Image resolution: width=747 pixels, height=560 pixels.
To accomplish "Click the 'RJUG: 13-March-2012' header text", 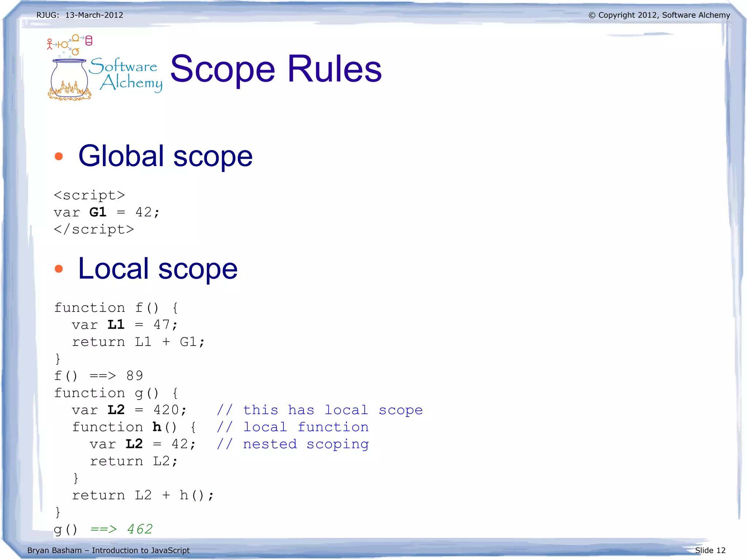I will 80,15.
